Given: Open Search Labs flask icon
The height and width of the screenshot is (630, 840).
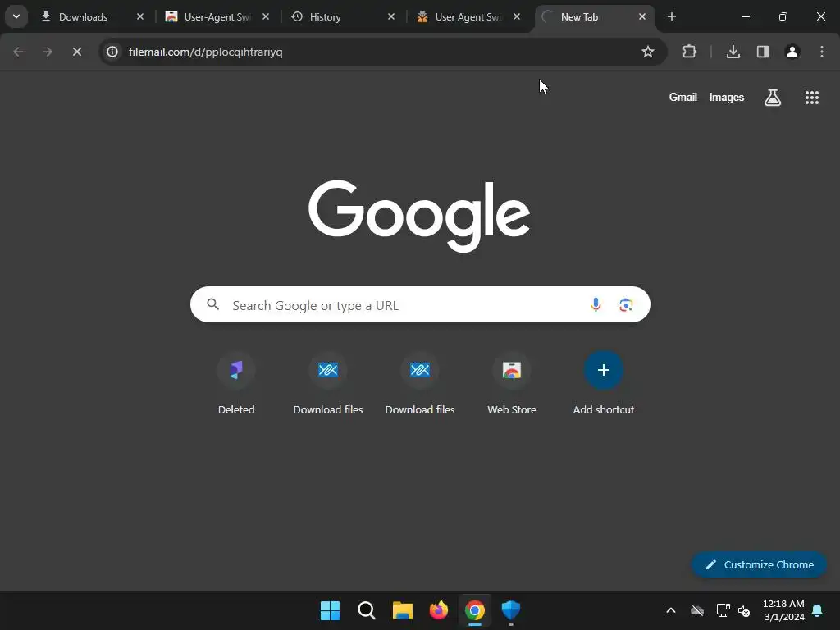Looking at the screenshot, I should coord(773,98).
